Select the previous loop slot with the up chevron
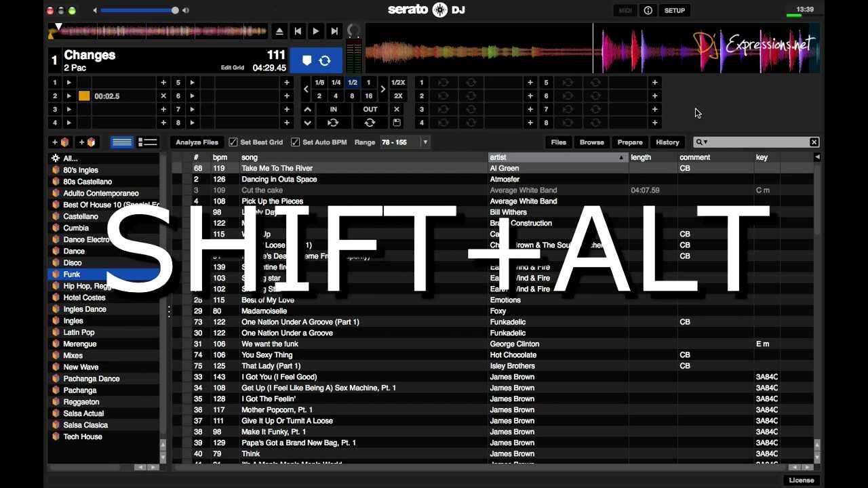The image size is (868, 488). (x=308, y=109)
